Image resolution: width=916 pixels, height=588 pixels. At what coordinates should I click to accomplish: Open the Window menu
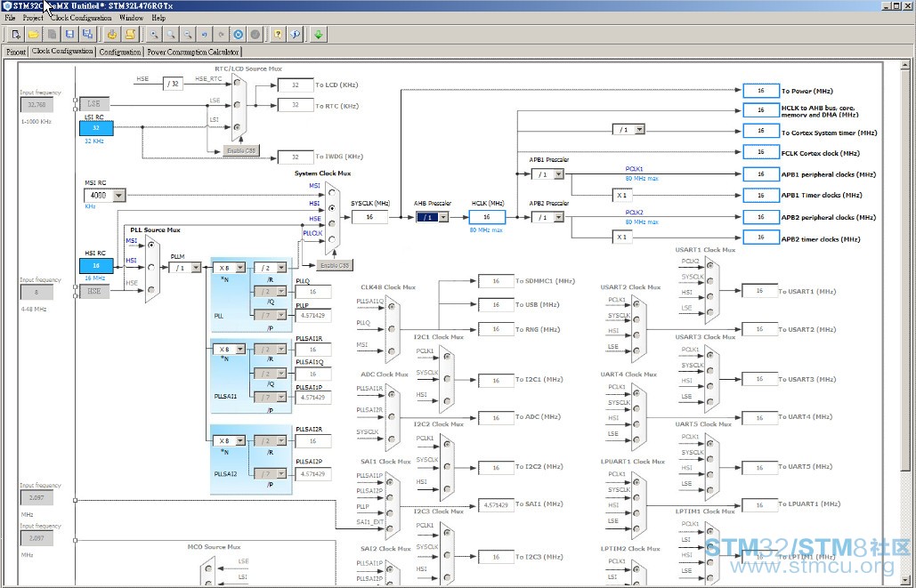click(x=131, y=18)
